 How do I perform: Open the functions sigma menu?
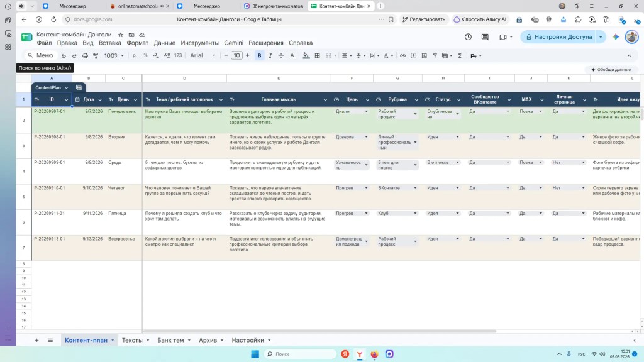(x=460, y=56)
